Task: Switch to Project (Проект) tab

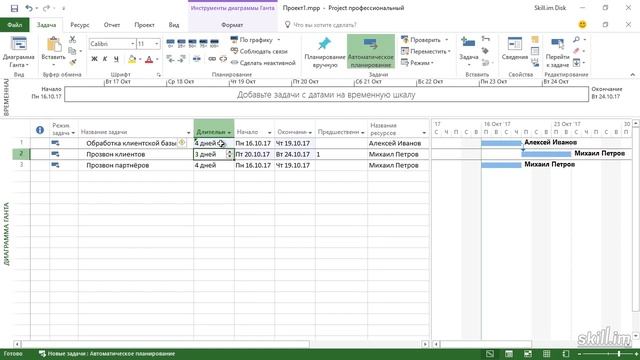Action: click(144, 25)
